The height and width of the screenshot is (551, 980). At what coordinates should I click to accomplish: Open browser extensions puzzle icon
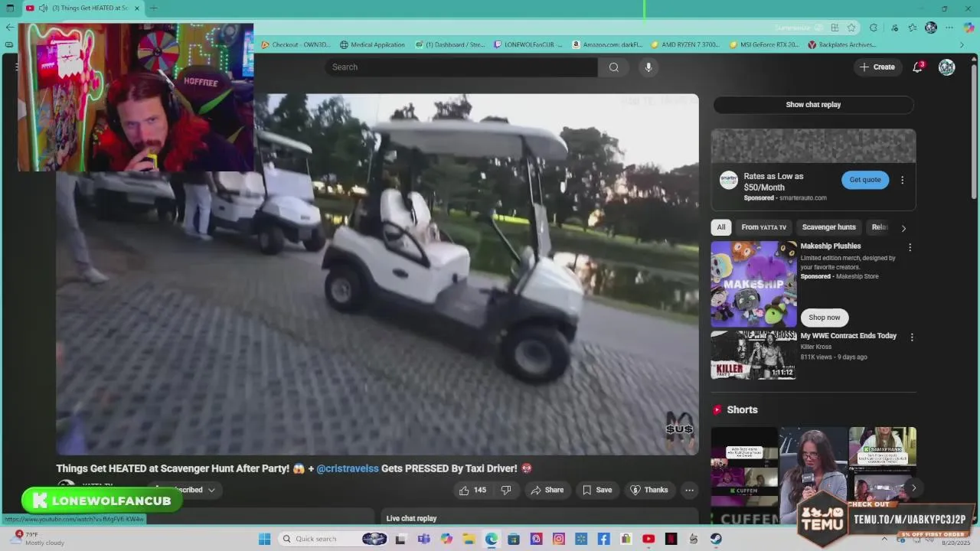[x=874, y=28]
